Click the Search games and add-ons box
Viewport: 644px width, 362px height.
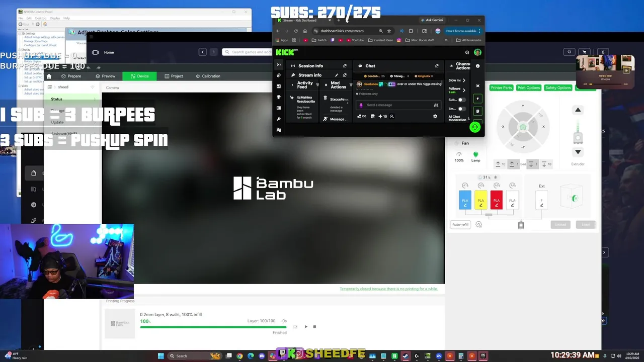pyautogui.click(x=248, y=52)
